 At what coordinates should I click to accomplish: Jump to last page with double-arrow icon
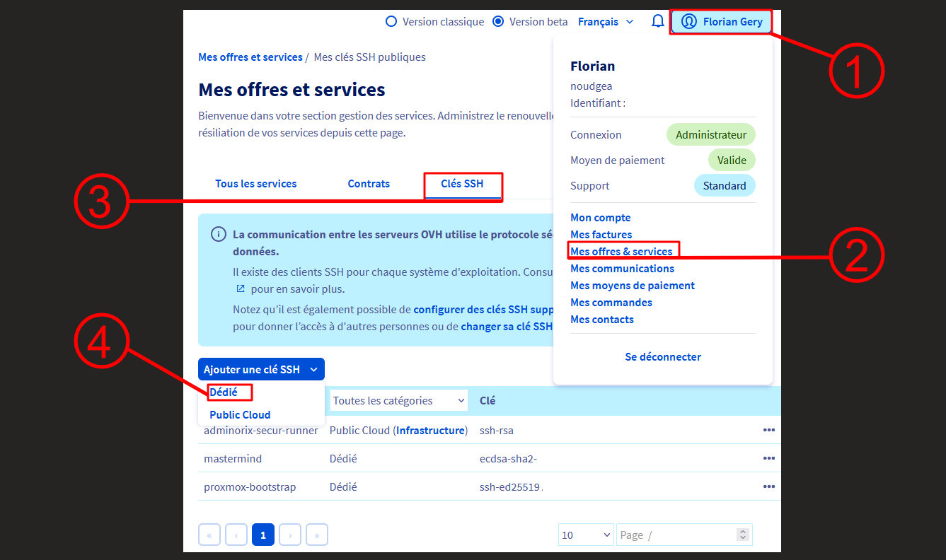(x=316, y=535)
